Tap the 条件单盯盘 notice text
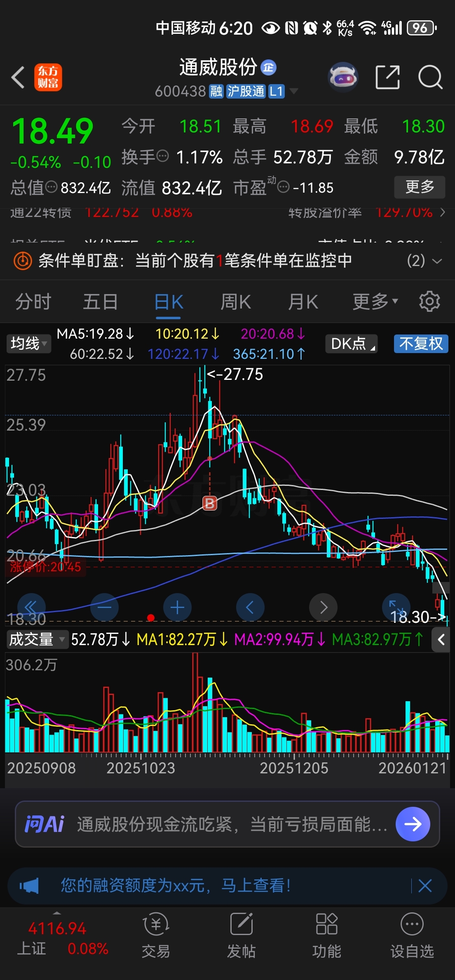Viewport: 455px width, 980px height. coord(195,261)
